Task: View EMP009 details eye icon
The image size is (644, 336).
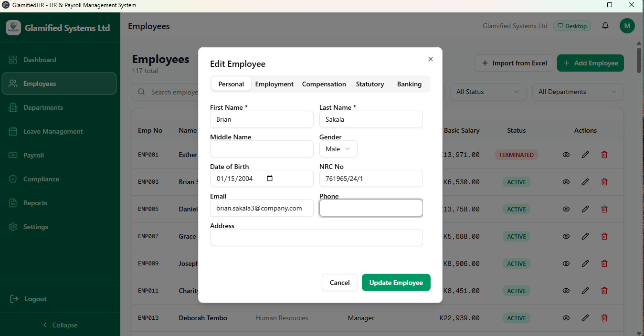Action: pos(566,263)
